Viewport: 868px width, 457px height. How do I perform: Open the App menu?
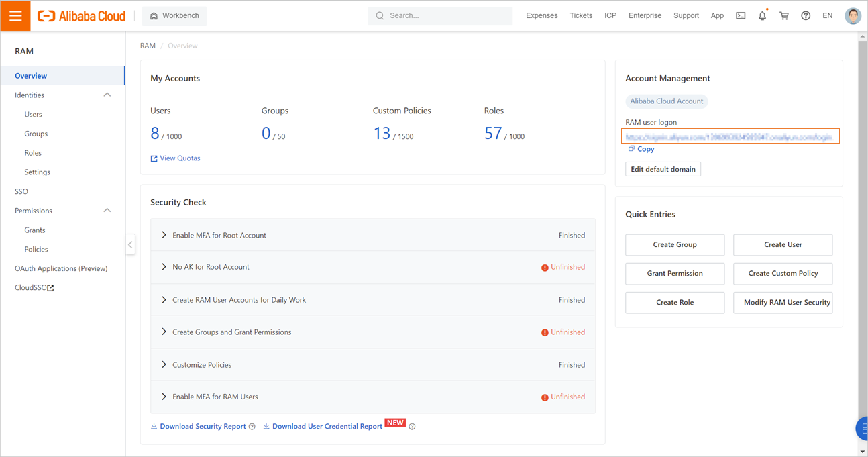pos(717,15)
